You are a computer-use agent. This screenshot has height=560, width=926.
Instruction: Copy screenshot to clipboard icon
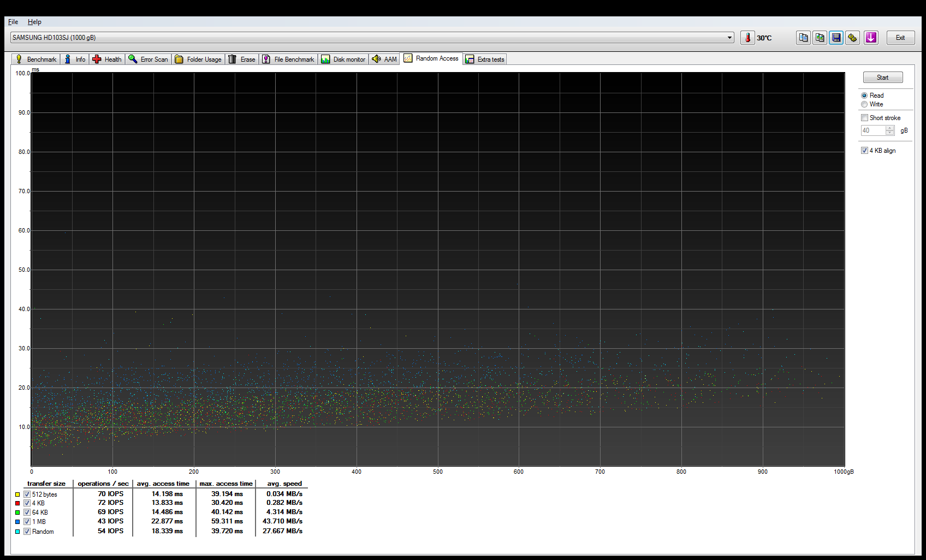point(820,38)
